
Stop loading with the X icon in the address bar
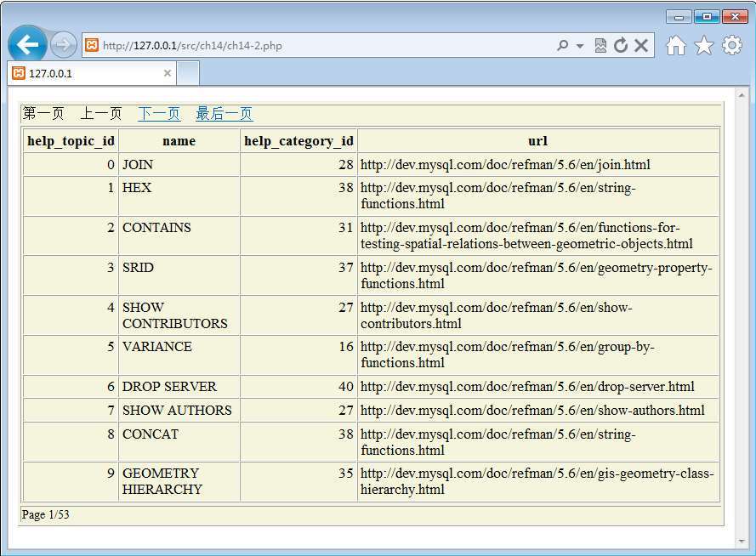(640, 45)
